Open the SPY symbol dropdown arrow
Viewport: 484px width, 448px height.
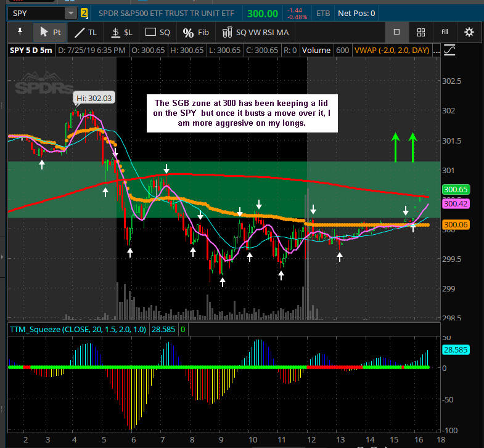[71, 12]
